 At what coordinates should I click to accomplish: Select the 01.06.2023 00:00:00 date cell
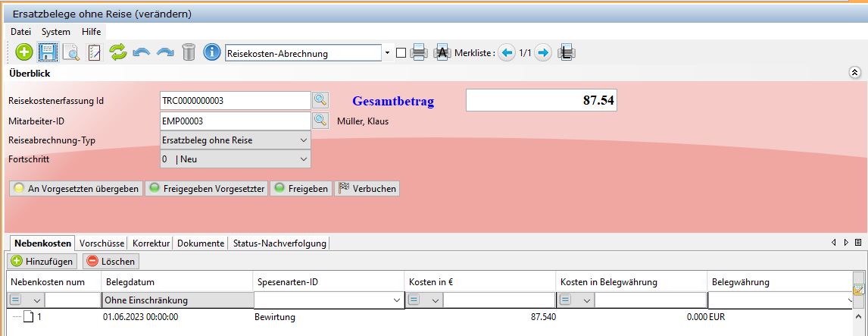(177, 317)
